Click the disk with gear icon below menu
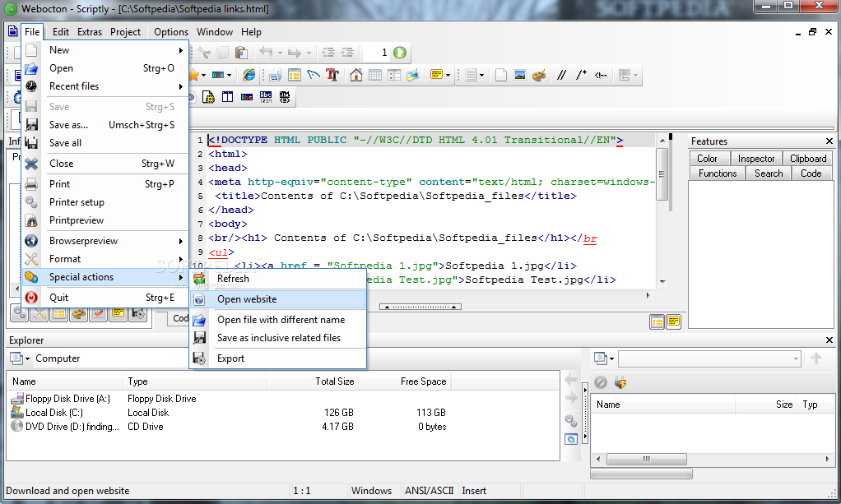 click(138, 313)
